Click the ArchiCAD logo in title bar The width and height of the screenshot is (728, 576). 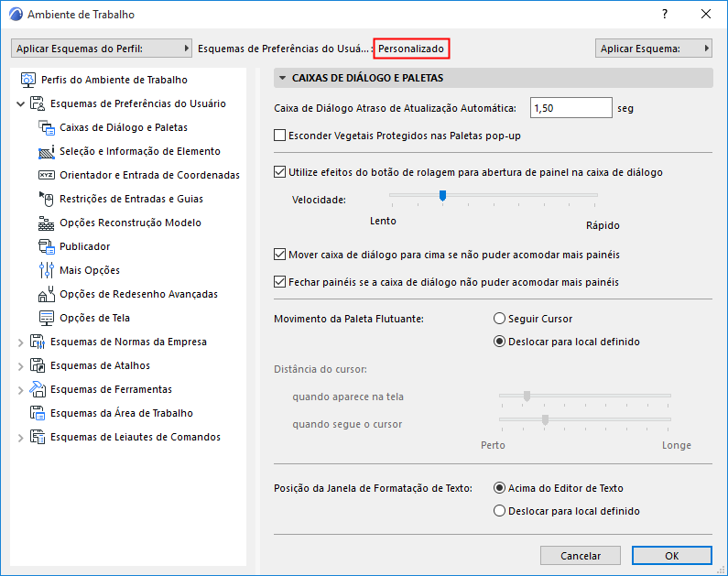pos(16,15)
